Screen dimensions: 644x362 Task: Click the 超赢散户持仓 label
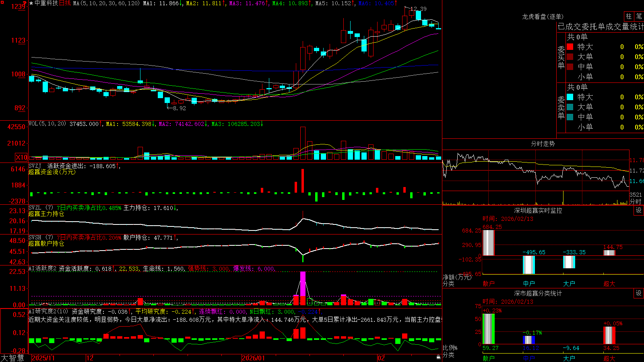pos(46,244)
